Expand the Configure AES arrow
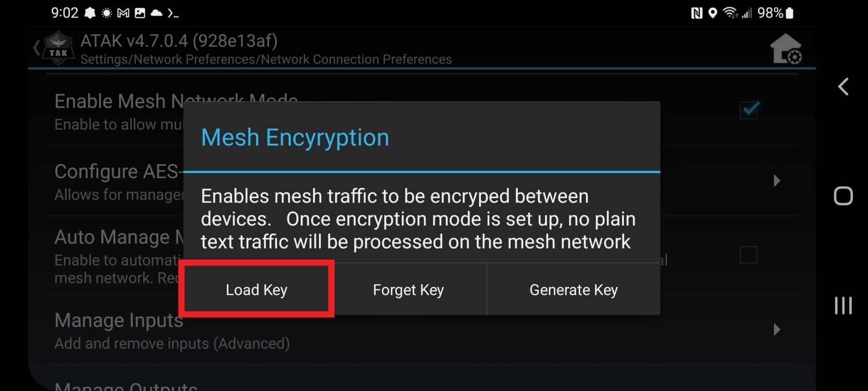The image size is (868, 391). point(776,181)
